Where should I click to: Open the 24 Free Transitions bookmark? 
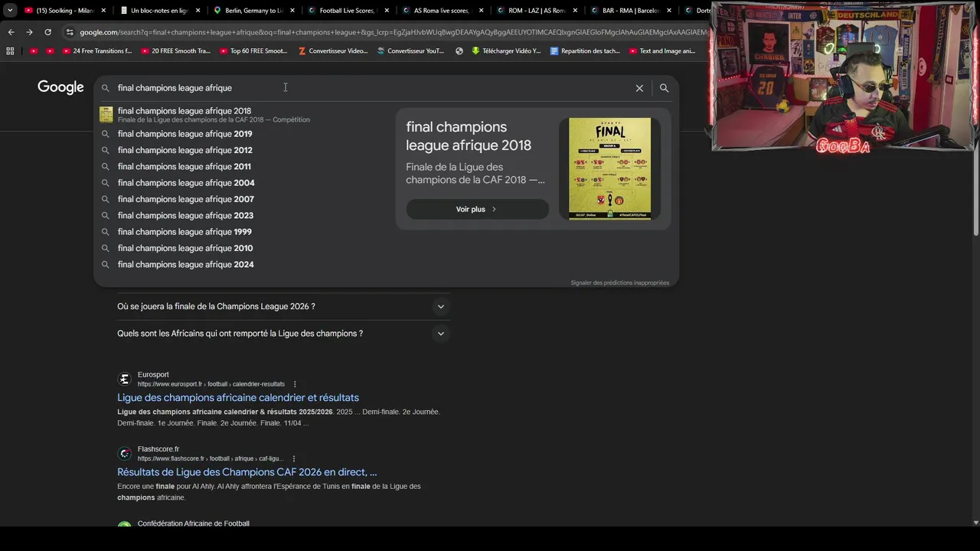(x=97, y=51)
